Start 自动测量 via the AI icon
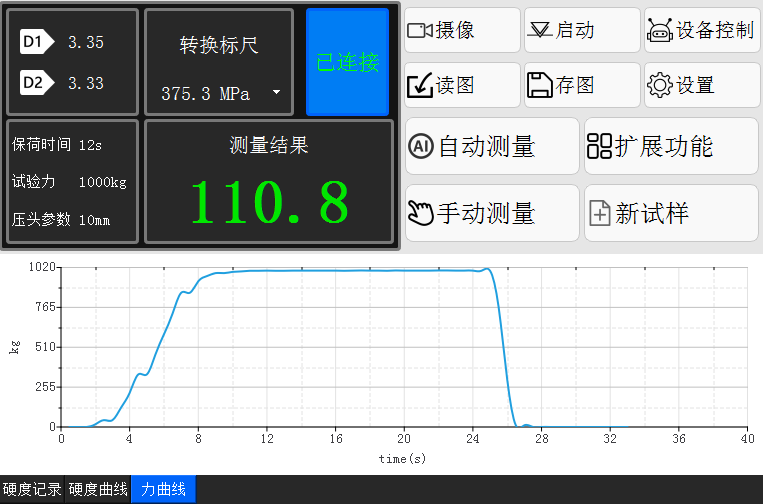 pyautogui.click(x=421, y=147)
